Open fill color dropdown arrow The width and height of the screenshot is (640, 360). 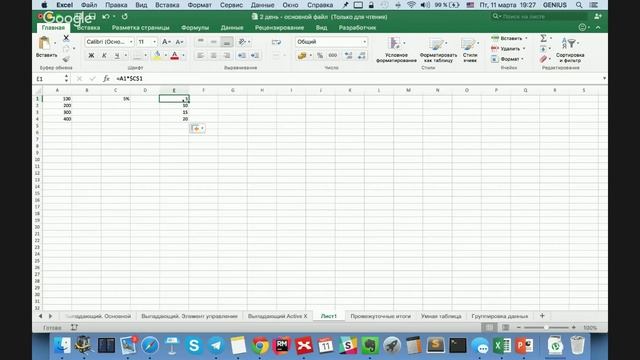pyautogui.click(x=165, y=56)
